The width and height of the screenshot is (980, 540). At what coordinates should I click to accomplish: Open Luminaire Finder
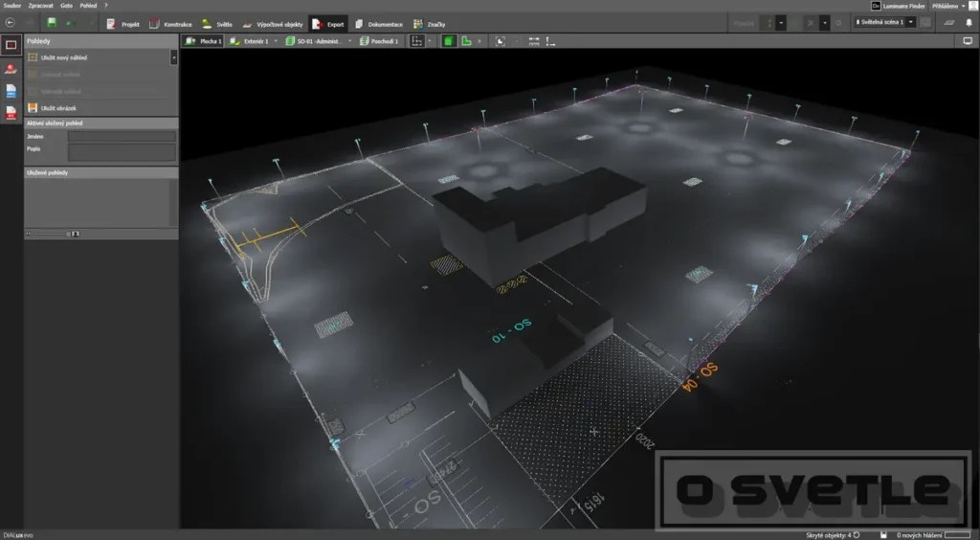coord(898,6)
